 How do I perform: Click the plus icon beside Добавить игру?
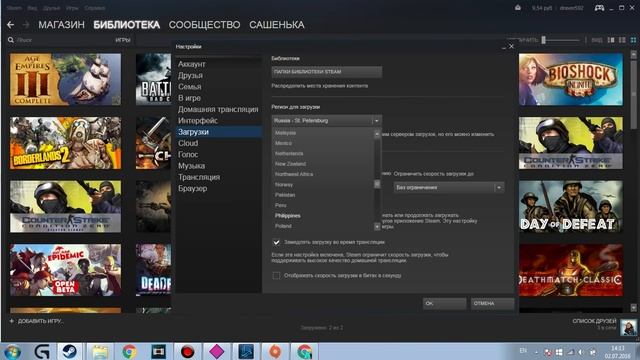pyautogui.click(x=11, y=321)
